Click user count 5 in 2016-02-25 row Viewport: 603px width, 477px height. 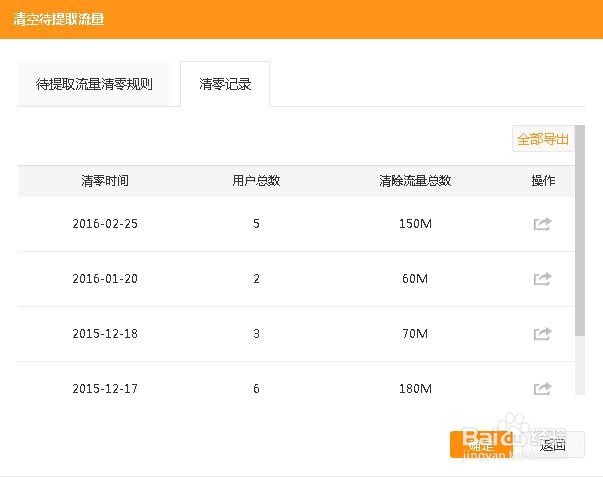click(256, 223)
